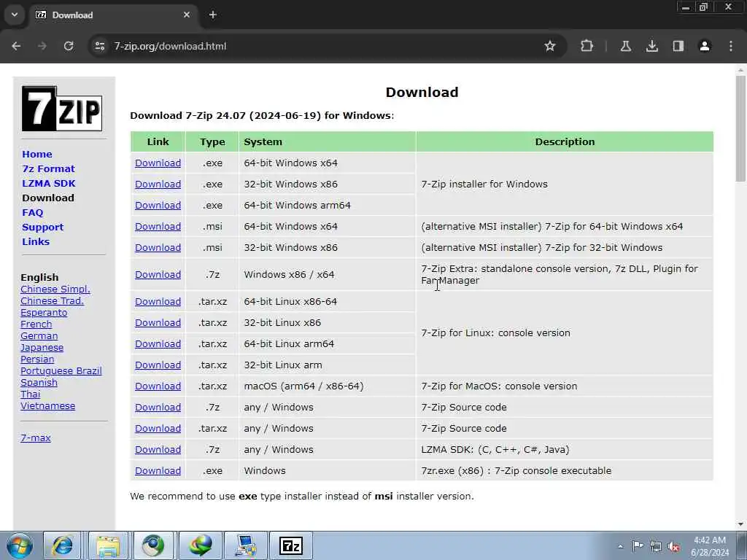Switch language to French
The image size is (747, 560).
(36, 324)
